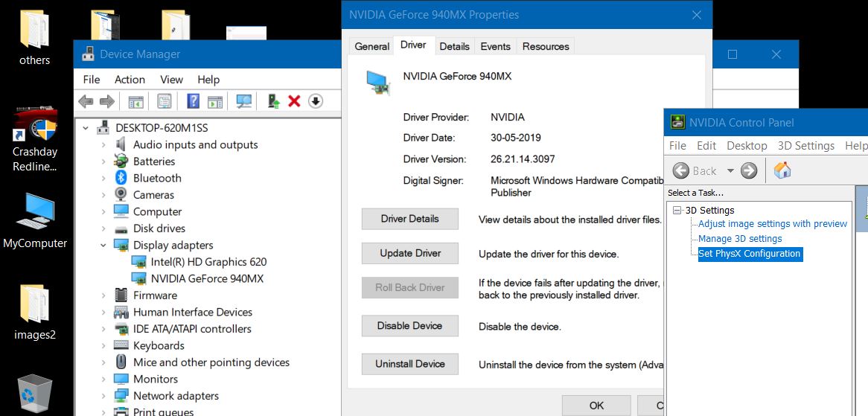This screenshot has width=868, height=416.
Task: Click NVIDIA GeForce 940MX device image in Properties
Action: (379, 83)
